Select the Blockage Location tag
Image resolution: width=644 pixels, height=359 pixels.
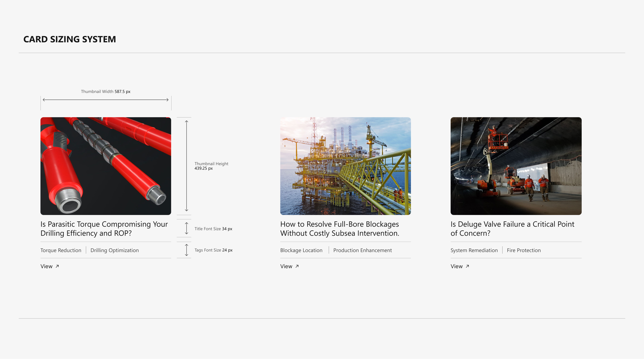coord(301,250)
